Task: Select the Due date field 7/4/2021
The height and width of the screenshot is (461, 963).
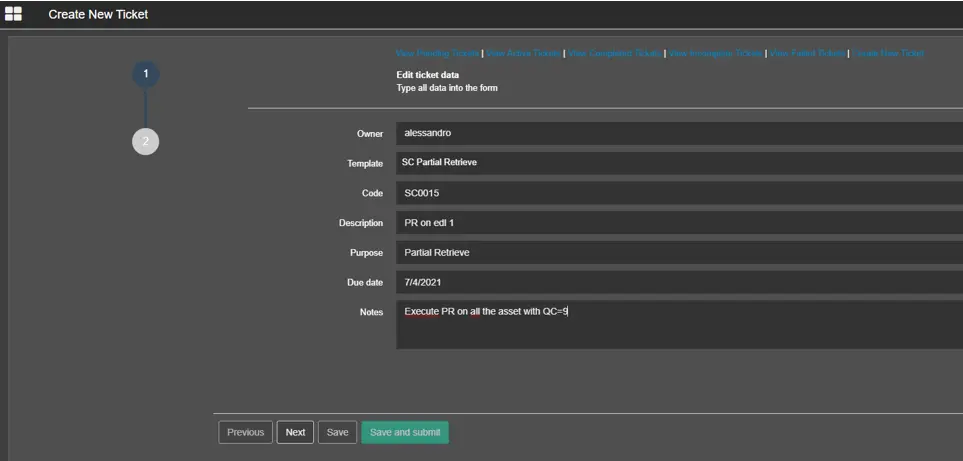Action: coord(678,283)
